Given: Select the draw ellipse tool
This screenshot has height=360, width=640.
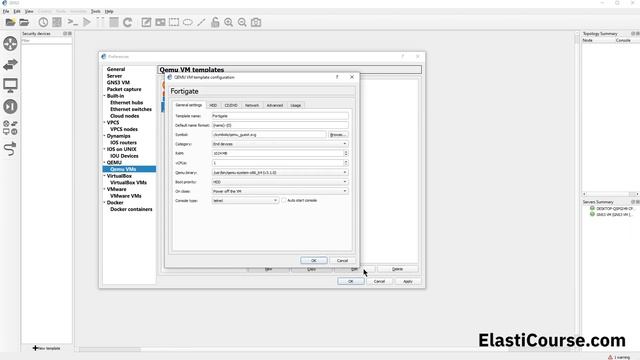Looking at the screenshot, I should [188, 22].
